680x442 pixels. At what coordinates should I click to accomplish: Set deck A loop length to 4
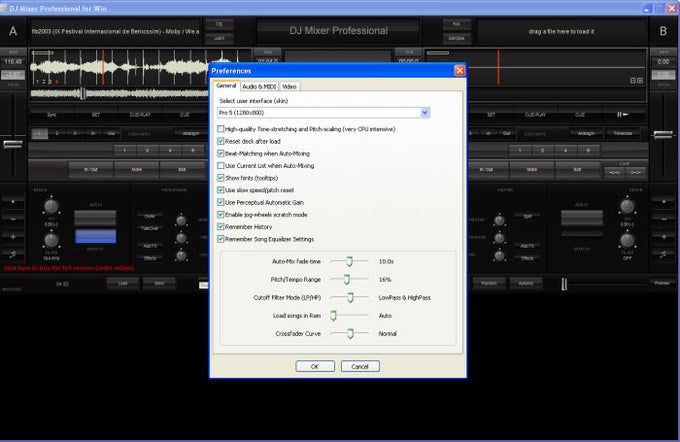click(x=170, y=151)
